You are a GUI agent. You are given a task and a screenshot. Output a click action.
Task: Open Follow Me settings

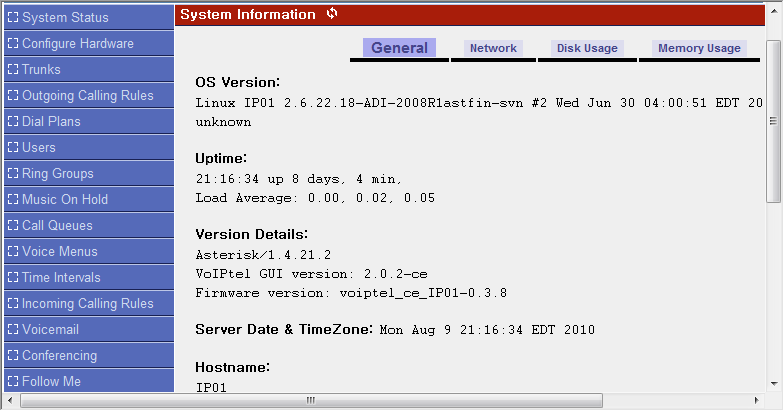point(89,381)
